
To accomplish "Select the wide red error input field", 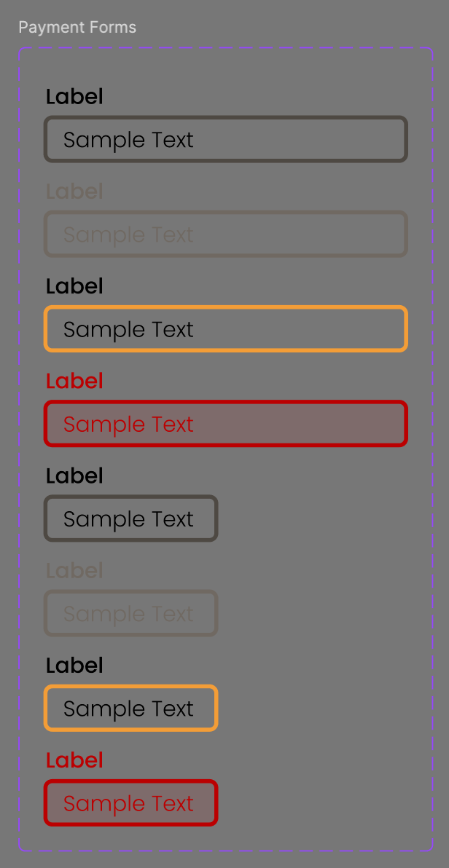I will 226,423.
